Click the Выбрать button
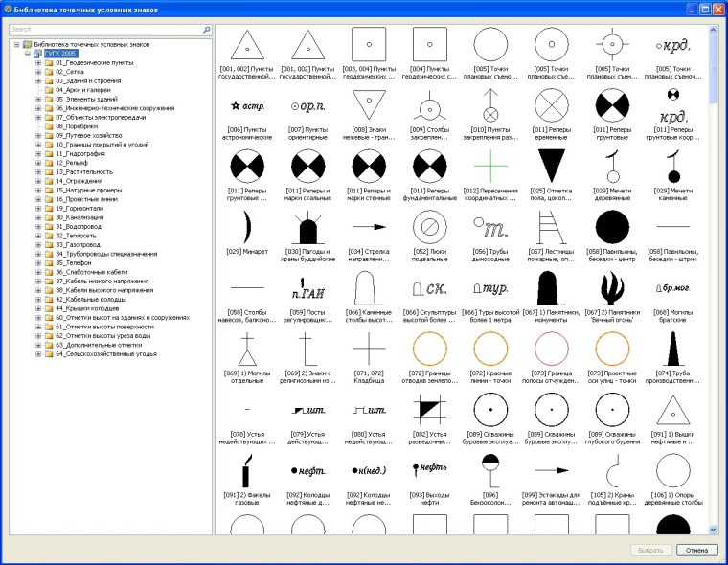Viewport: 728px width, 565px height. (649, 550)
